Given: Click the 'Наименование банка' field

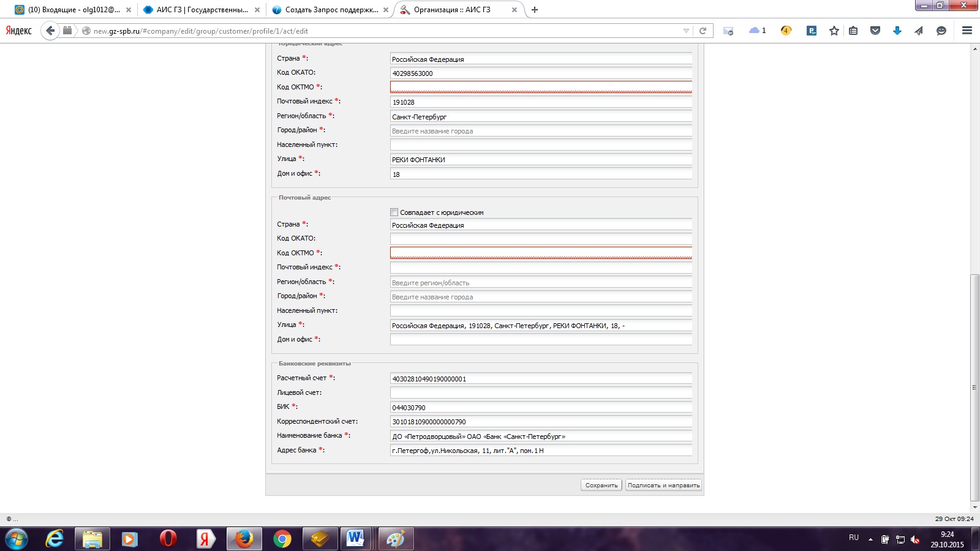Looking at the screenshot, I should (541, 436).
